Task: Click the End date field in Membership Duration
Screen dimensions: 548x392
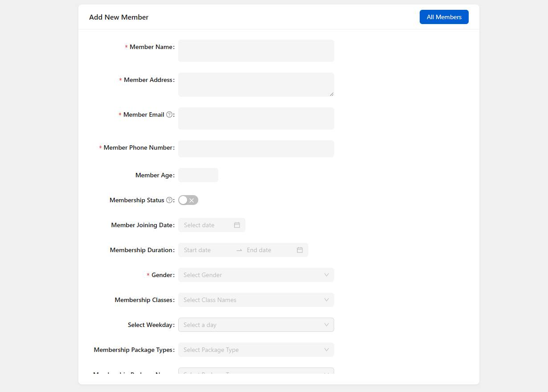Action: pos(270,250)
